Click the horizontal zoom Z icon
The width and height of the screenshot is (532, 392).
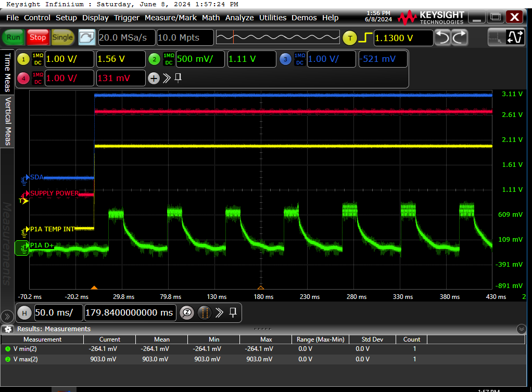187,312
